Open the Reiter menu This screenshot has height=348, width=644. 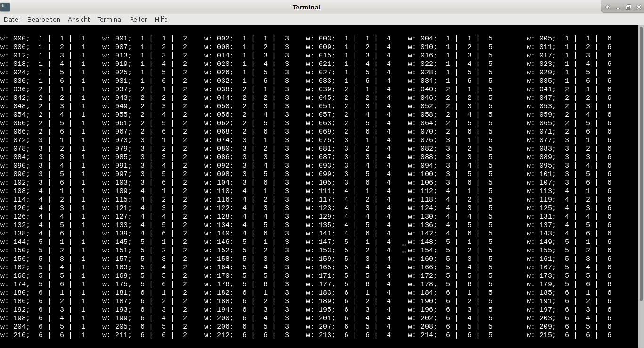click(139, 19)
